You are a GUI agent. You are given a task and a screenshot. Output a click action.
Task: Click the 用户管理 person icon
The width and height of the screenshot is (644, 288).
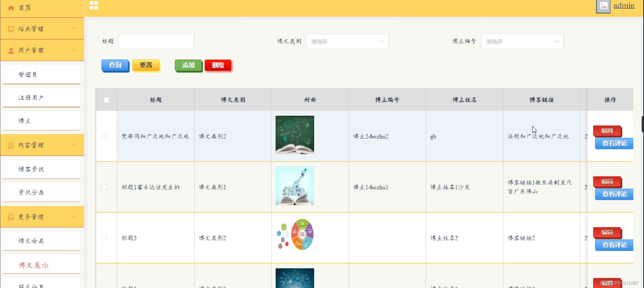11,51
